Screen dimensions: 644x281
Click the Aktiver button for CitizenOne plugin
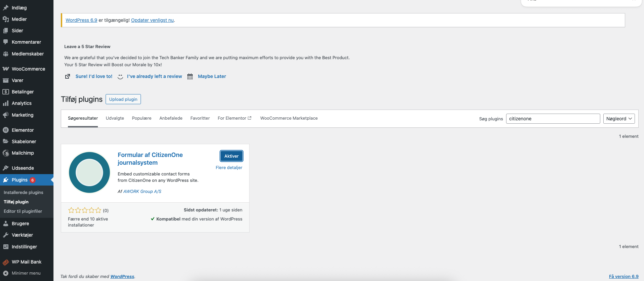[231, 156]
